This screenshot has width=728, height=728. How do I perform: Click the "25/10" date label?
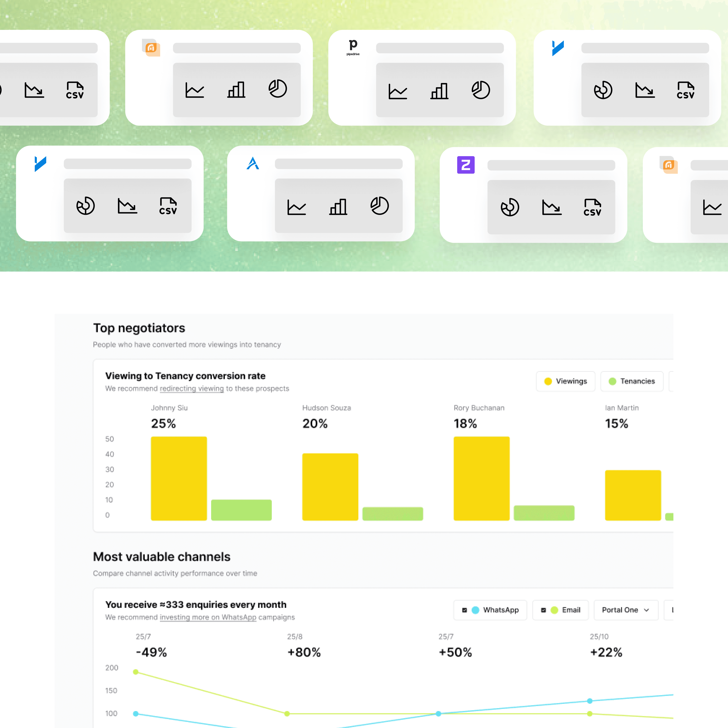click(x=600, y=636)
